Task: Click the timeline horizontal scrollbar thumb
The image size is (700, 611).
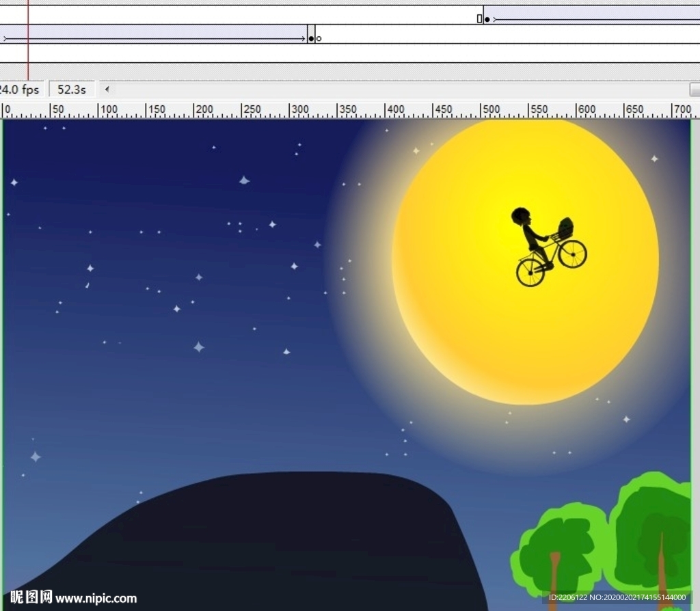Action: (x=695, y=90)
